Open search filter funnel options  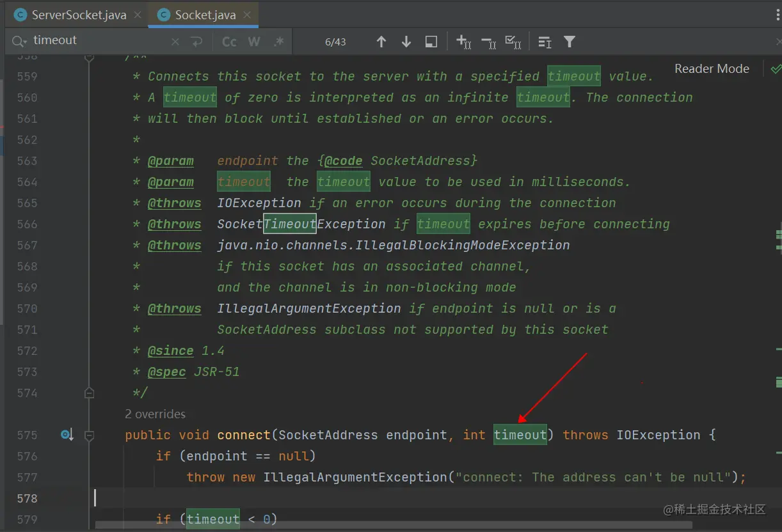570,42
